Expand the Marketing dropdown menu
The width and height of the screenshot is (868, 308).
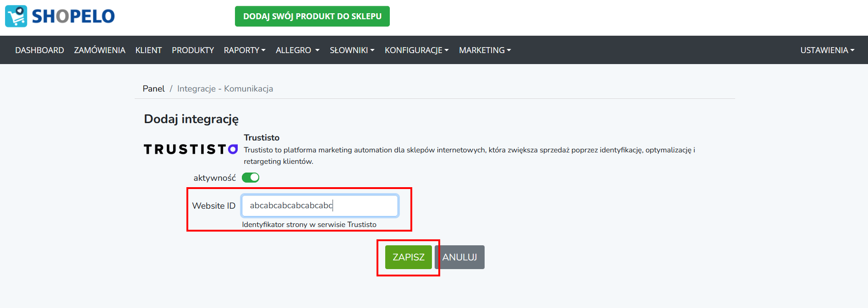pyautogui.click(x=485, y=50)
